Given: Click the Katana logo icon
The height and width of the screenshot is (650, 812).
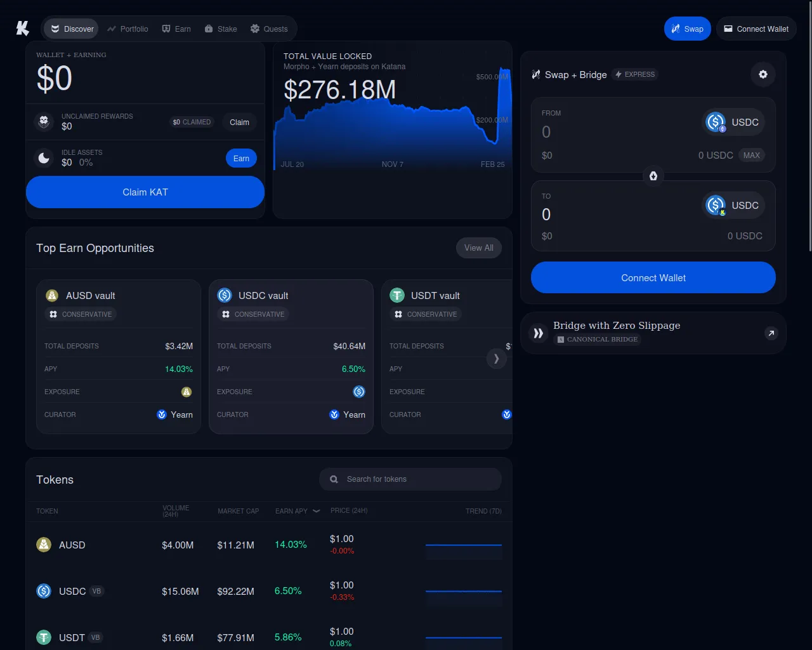Looking at the screenshot, I should pyautogui.click(x=23, y=28).
